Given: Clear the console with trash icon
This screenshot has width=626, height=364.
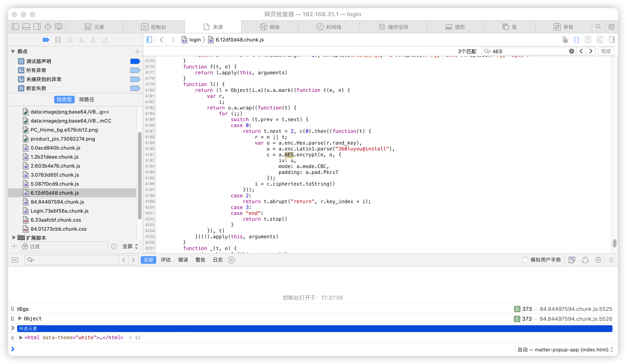Looking at the screenshot, I should coord(598,260).
